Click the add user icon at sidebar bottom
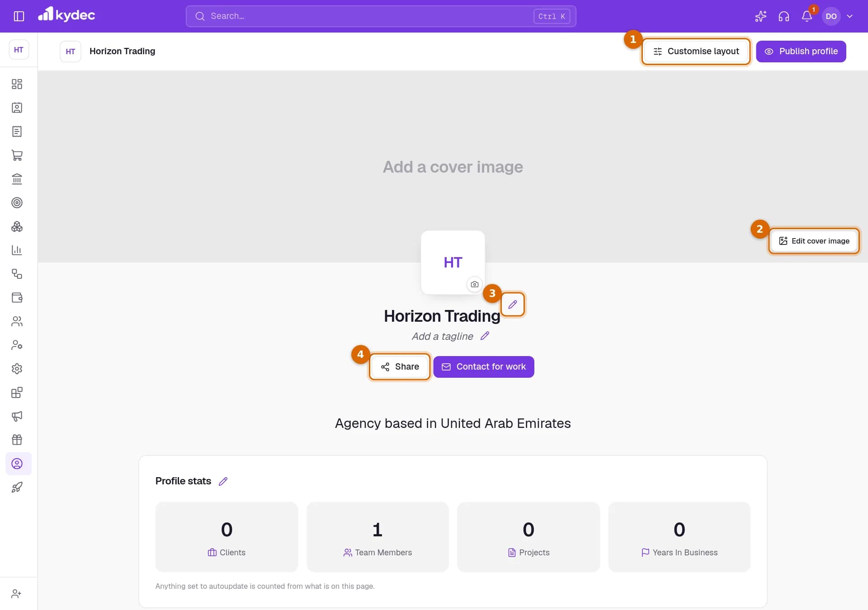Viewport: 868px width, 610px height. click(x=17, y=594)
